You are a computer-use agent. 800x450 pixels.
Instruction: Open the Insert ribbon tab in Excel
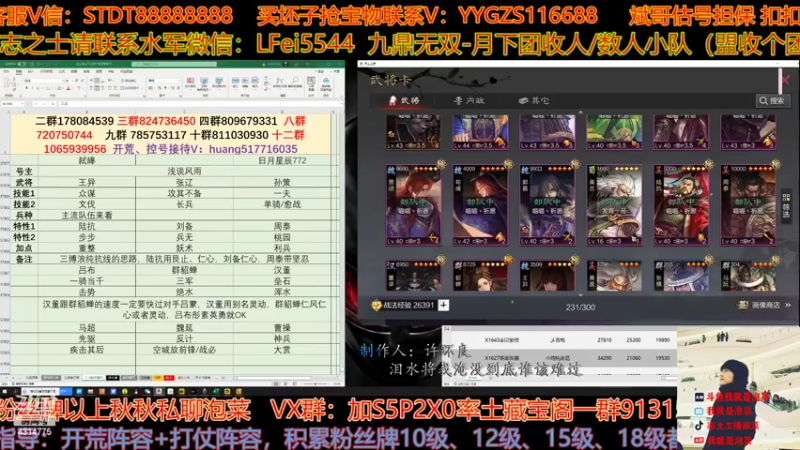pos(31,71)
